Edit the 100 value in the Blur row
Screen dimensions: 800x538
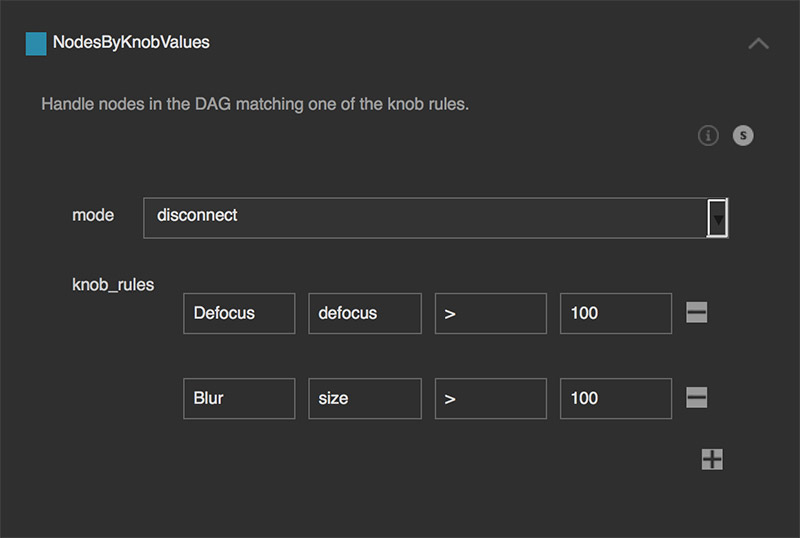(x=615, y=398)
